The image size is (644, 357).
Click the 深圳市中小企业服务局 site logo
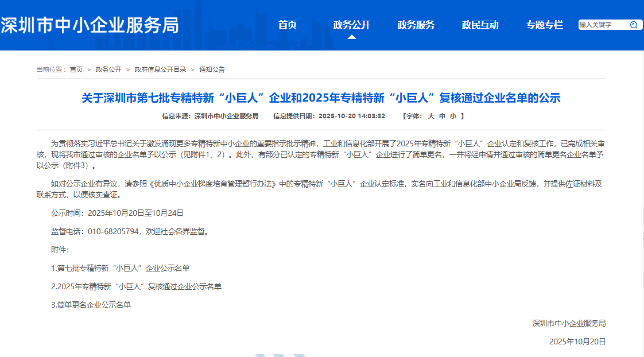click(92, 24)
